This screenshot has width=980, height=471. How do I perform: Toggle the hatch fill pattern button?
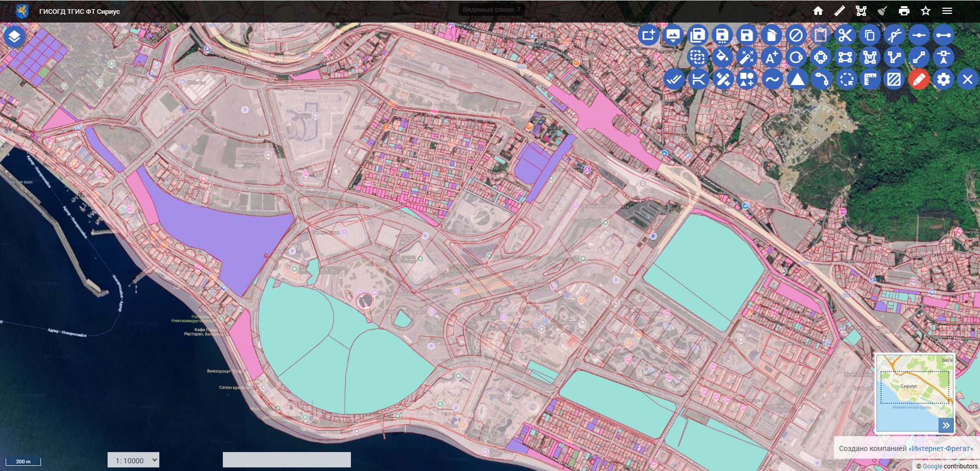click(894, 79)
